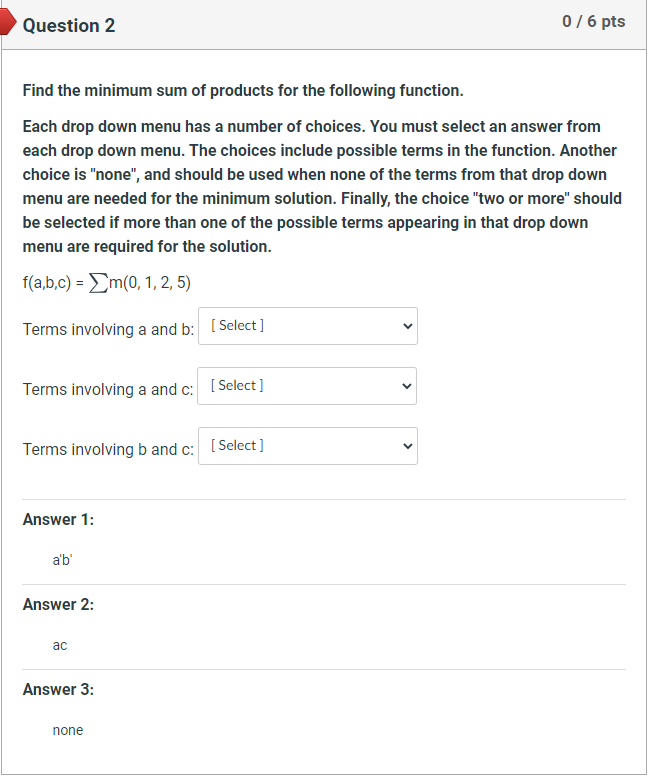Click the 'Terms involving a and c:' label

tap(108, 390)
